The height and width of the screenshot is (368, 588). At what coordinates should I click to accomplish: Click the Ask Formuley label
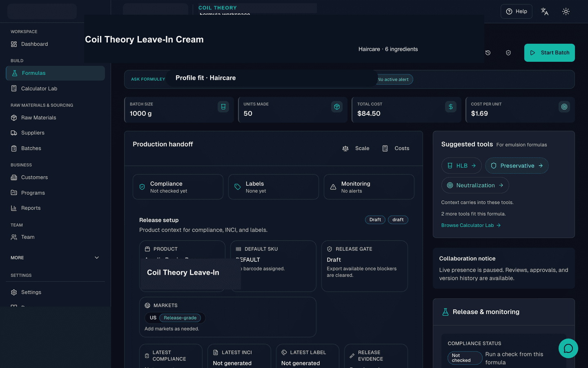point(148,79)
